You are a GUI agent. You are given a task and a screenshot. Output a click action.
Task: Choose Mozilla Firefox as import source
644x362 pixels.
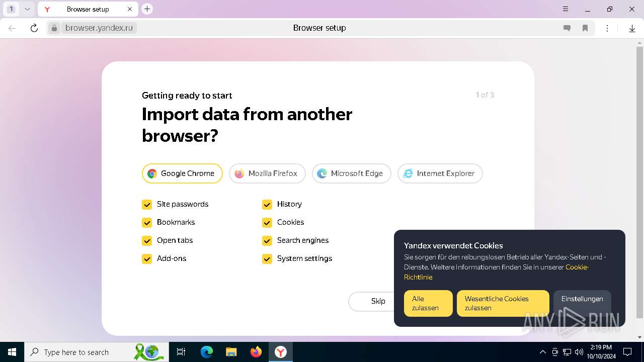(x=267, y=173)
